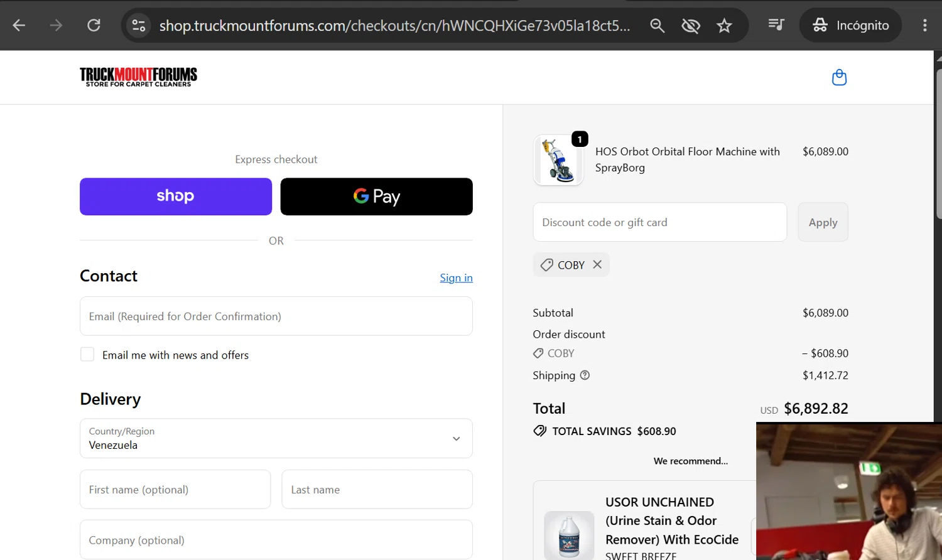Click the Apply discount button

tap(823, 222)
